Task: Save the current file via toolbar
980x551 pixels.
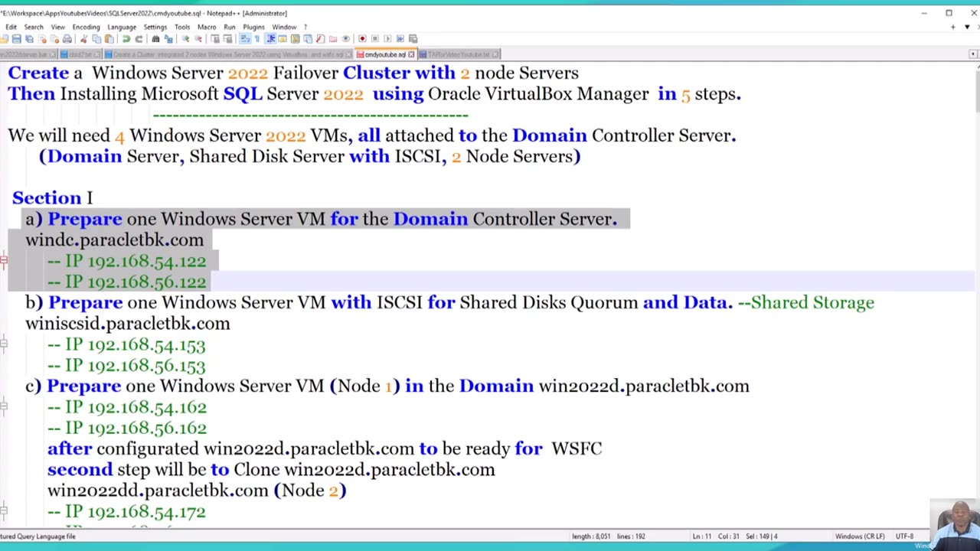Action: tap(16, 38)
